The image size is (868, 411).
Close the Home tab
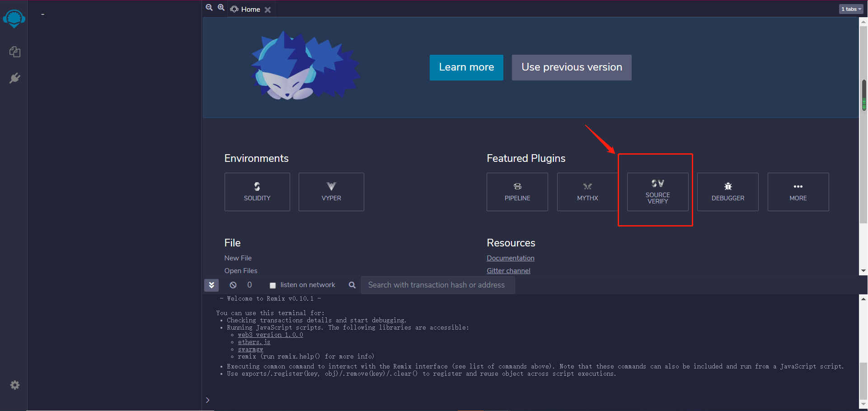(x=267, y=9)
